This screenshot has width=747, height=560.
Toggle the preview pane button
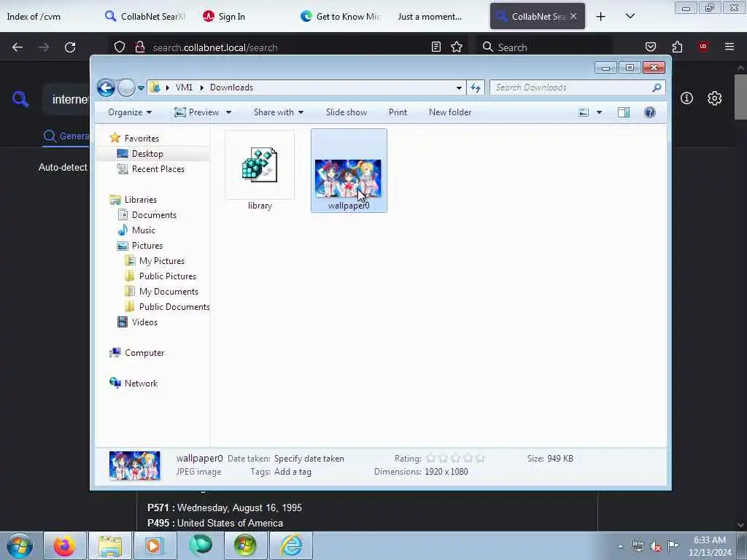coord(624,112)
